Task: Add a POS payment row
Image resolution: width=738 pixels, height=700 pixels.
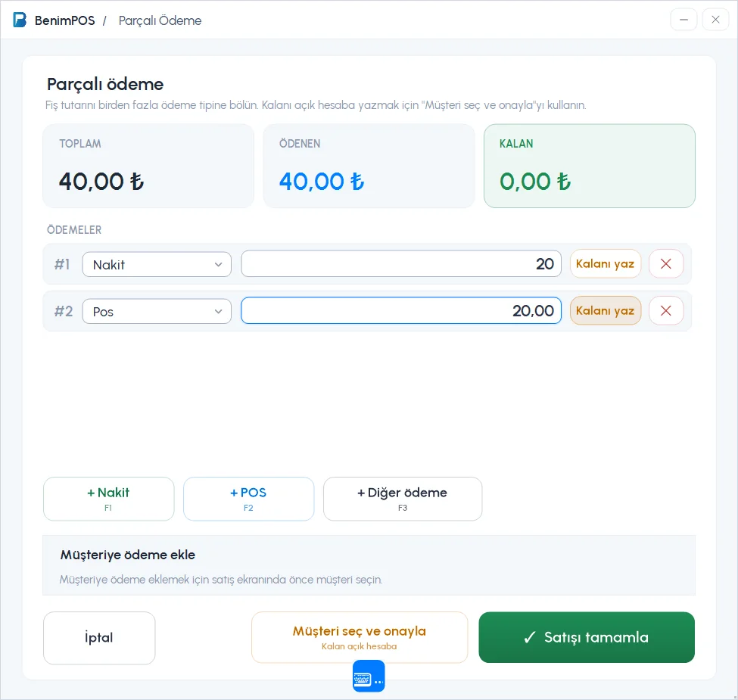Action: coord(248,499)
